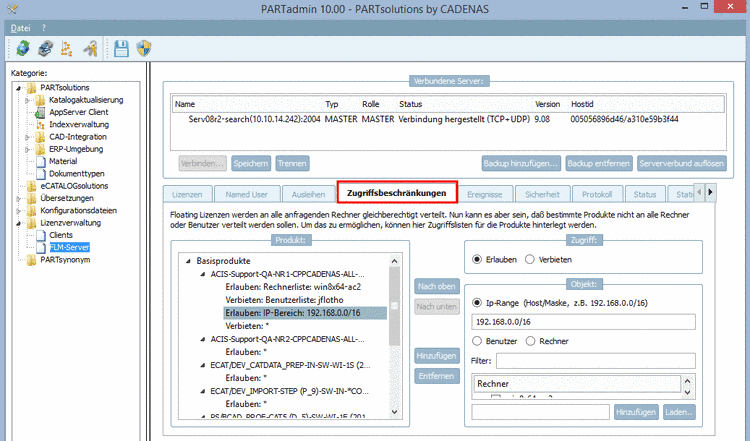Select Verbieten: Benutzerliste: jflotho entry
The height and width of the screenshot is (441, 750).
point(284,300)
